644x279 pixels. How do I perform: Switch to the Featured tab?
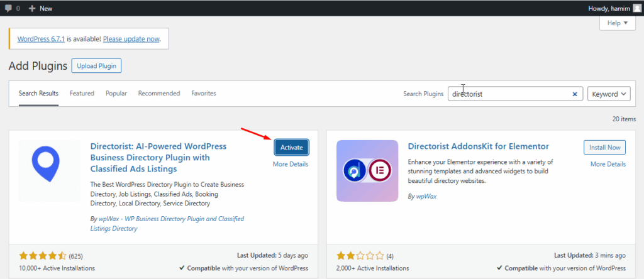coord(82,94)
